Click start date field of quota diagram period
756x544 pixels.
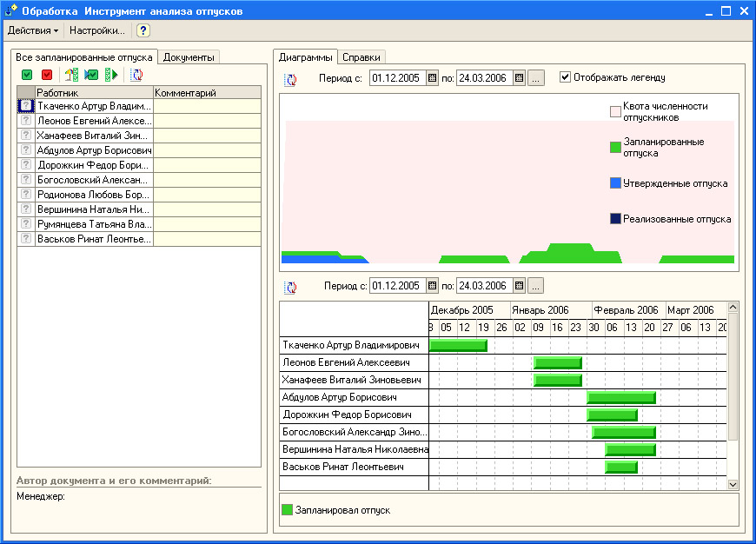tap(398, 77)
